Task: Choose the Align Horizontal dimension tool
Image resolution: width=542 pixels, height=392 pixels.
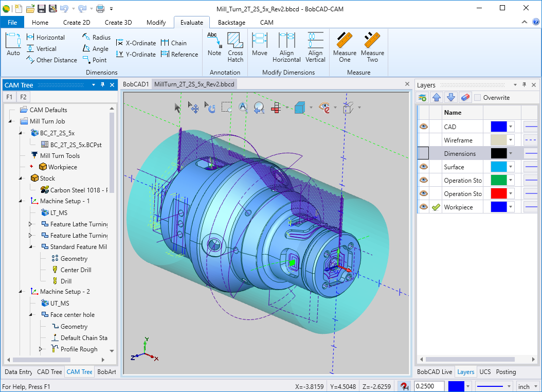Action: tap(286, 47)
